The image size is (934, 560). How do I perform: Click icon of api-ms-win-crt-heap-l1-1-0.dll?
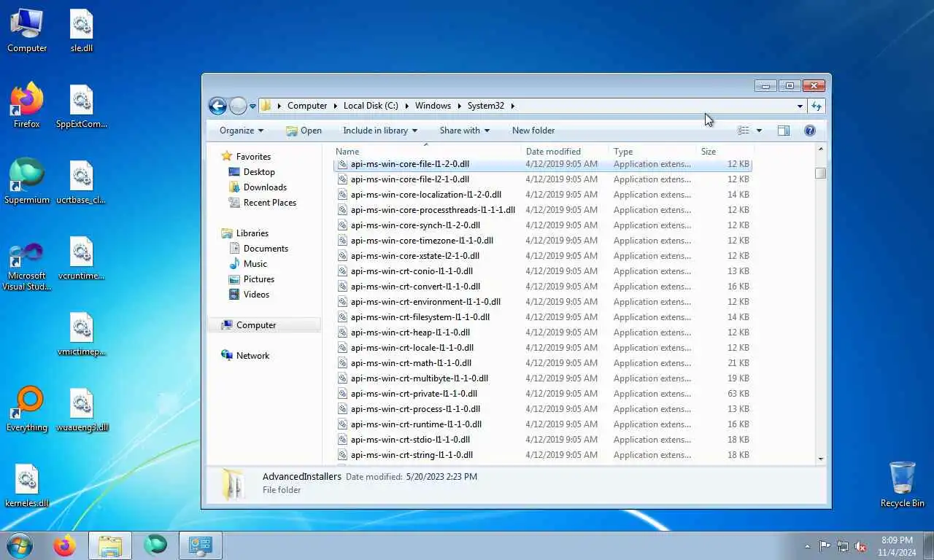point(342,332)
